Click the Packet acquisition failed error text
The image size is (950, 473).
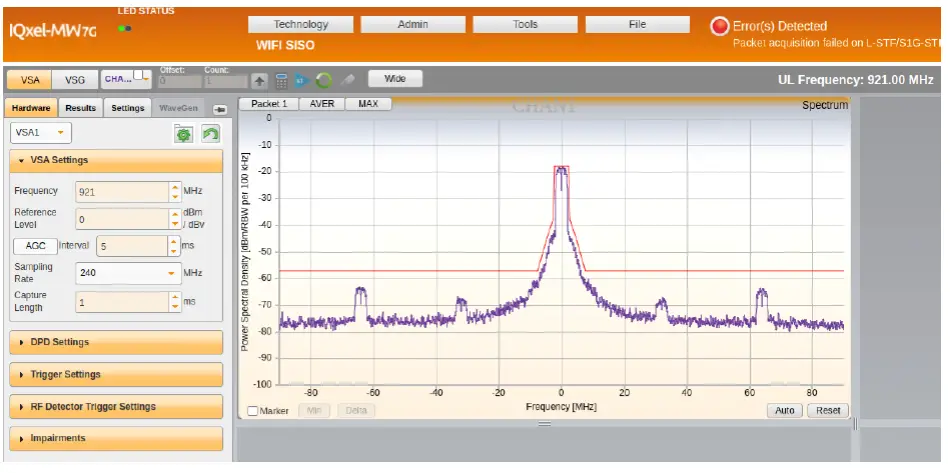click(839, 43)
